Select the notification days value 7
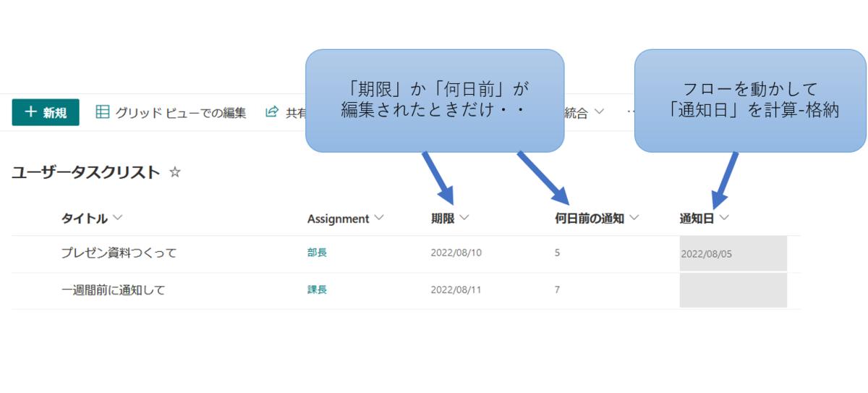 (x=557, y=290)
